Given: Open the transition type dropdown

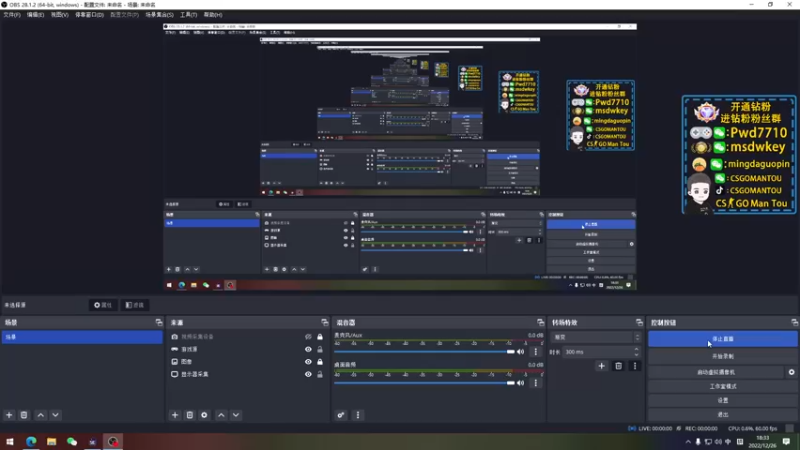Looking at the screenshot, I should (596, 337).
